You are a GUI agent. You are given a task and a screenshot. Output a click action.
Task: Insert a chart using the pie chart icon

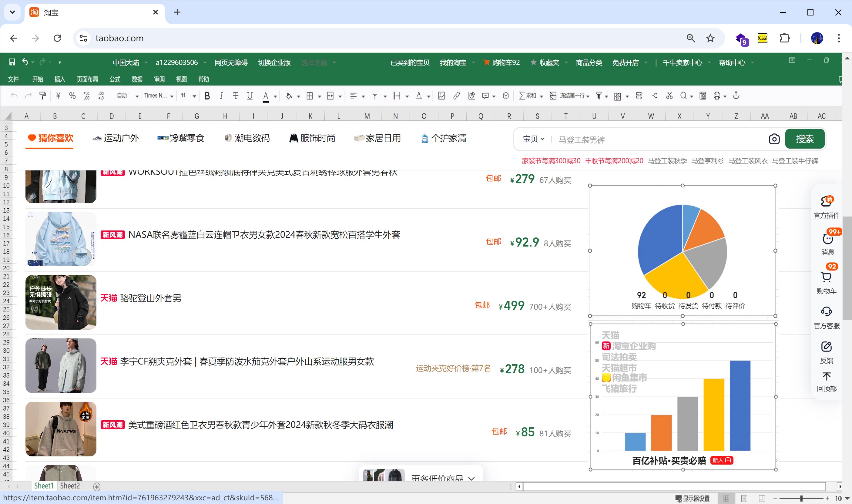coord(471,96)
